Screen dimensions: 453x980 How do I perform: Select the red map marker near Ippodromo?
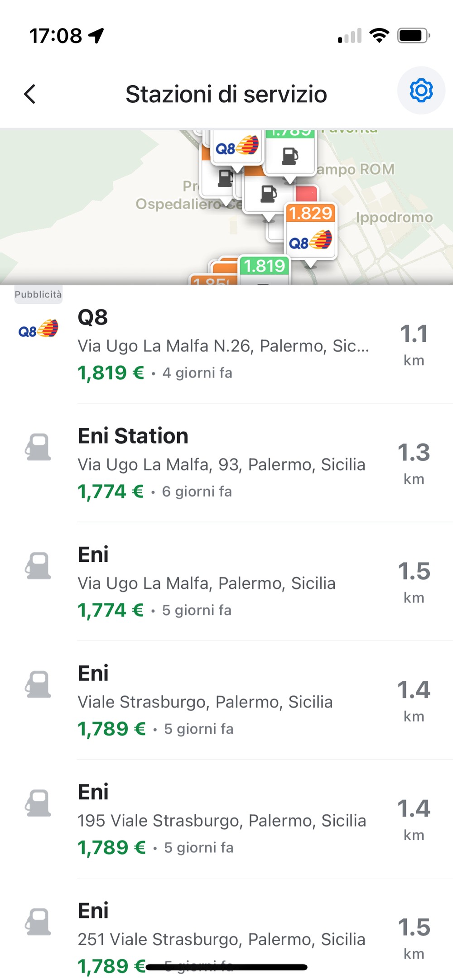click(x=307, y=194)
